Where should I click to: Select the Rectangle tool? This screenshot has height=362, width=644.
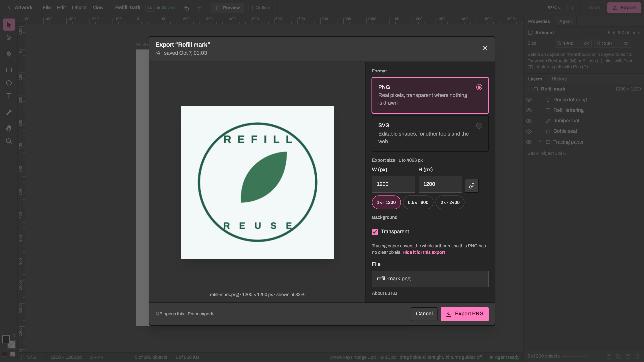click(x=9, y=70)
